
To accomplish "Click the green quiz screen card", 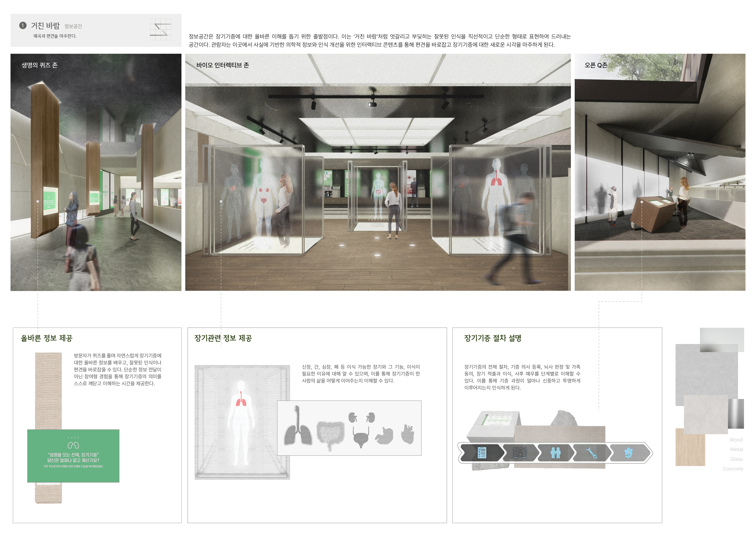I will coord(73,456).
